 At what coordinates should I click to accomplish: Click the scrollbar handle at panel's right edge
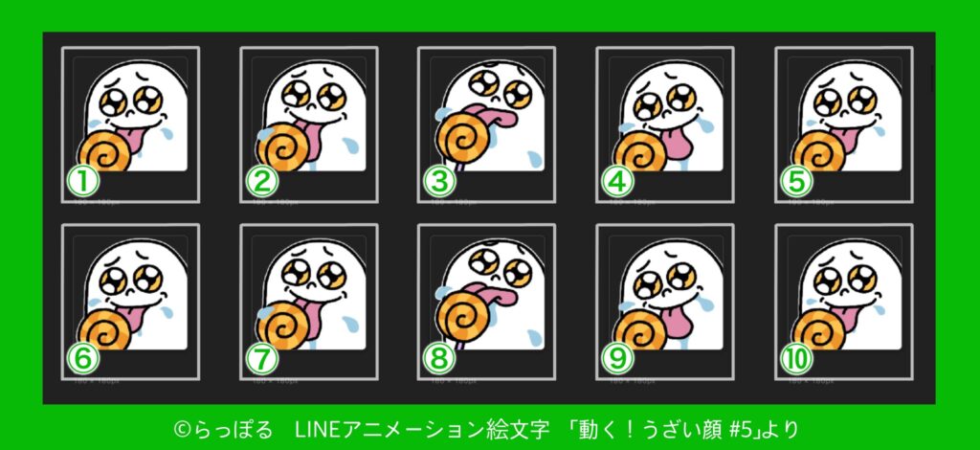932,79
